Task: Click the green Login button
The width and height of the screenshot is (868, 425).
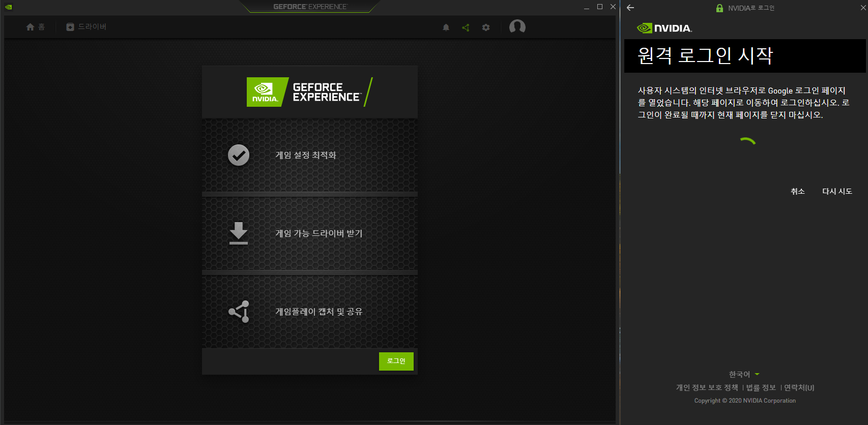Action: click(x=396, y=361)
